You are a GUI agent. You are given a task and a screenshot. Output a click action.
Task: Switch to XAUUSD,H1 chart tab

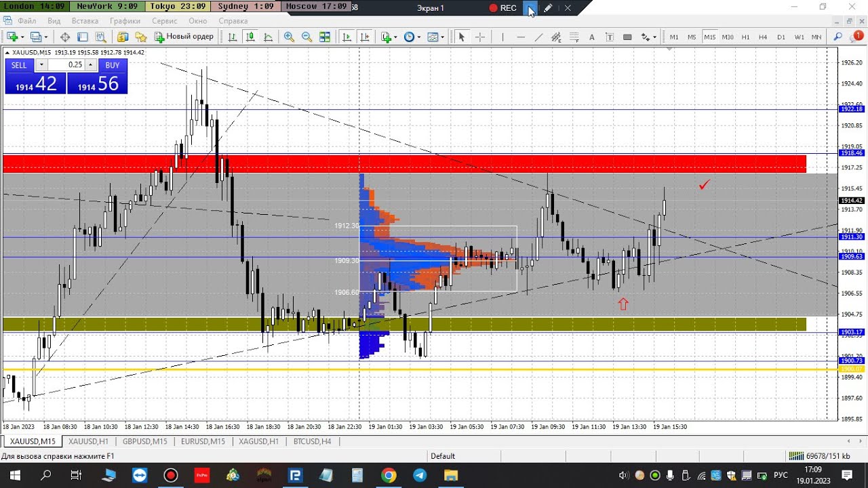pos(88,441)
